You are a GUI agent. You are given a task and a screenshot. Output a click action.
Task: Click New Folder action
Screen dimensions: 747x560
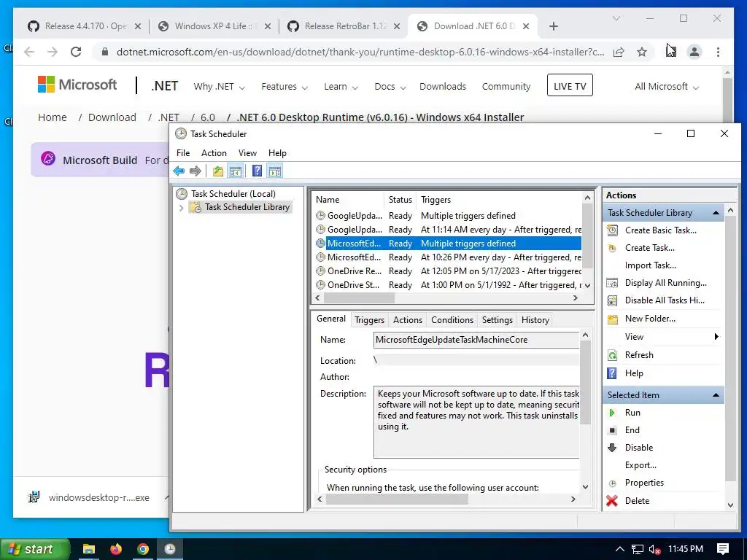tap(650, 319)
